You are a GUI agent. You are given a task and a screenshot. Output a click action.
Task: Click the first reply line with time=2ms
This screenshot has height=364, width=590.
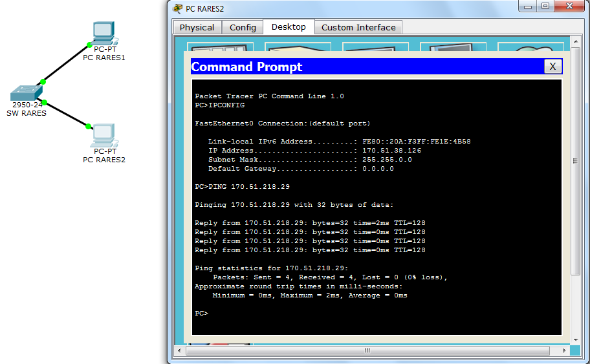click(x=310, y=222)
